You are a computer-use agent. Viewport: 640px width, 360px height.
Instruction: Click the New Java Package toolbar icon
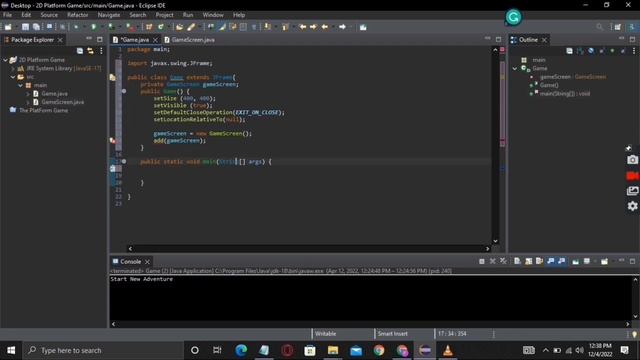pos(149,27)
